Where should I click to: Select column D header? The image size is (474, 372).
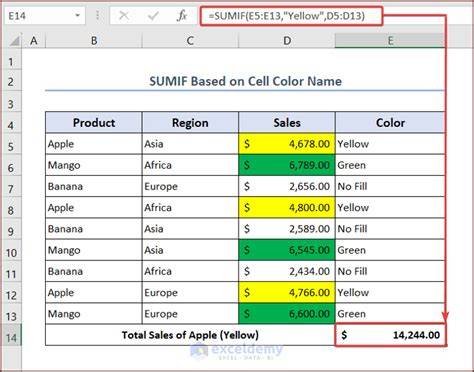pyautogui.click(x=287, y=41)
